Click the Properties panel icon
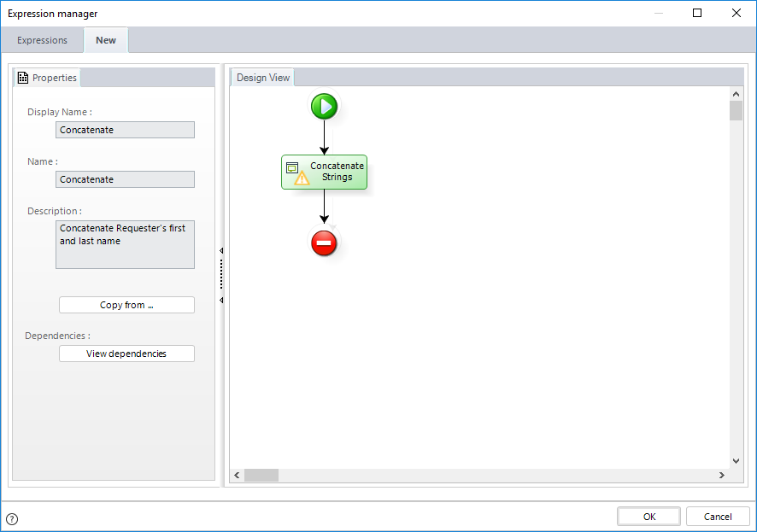The image size is (757, 532). (23, 78)
